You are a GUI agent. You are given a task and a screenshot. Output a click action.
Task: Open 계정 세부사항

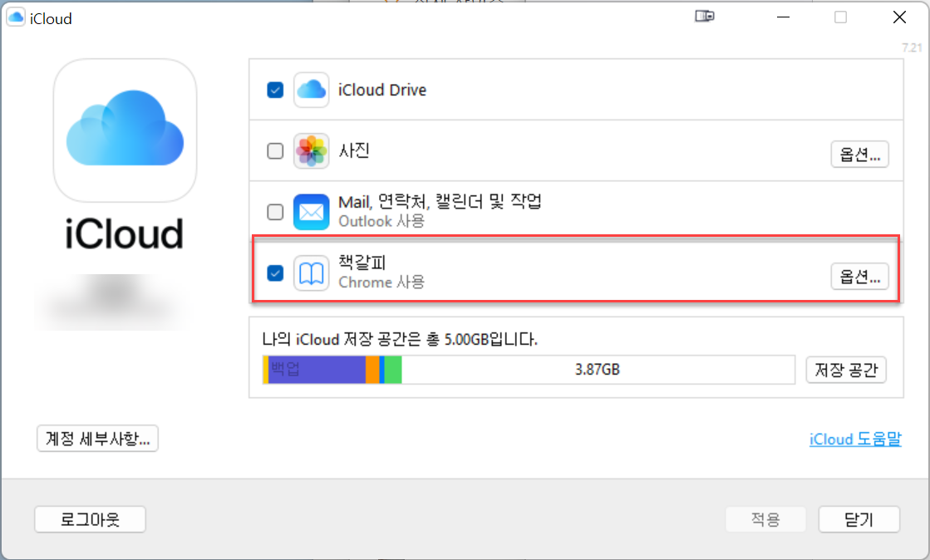97,439
